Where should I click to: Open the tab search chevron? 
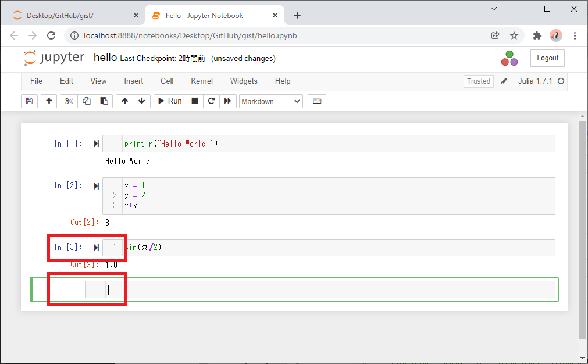tap(494, 9)
